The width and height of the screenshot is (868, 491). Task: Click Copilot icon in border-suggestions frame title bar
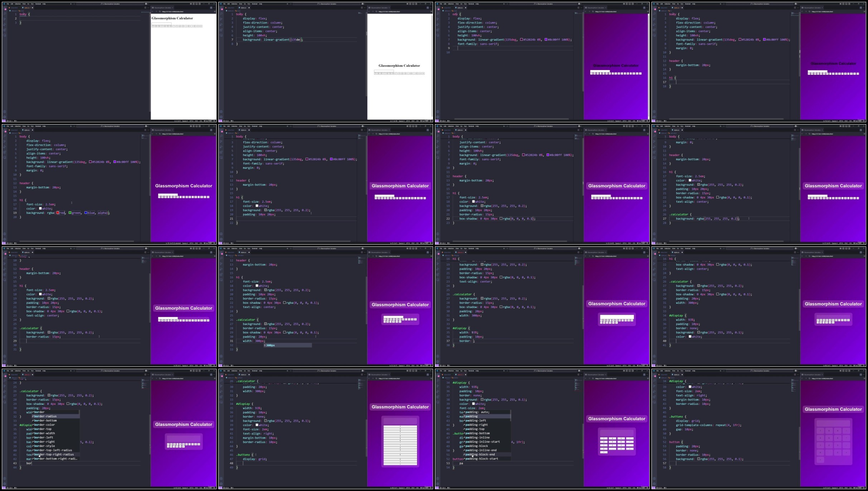point(146,370)
